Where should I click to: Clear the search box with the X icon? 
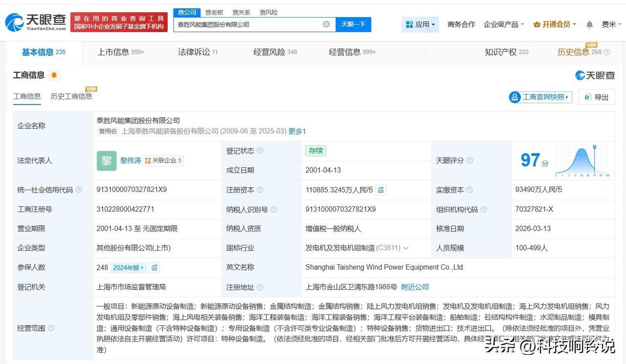coord(326,24)
